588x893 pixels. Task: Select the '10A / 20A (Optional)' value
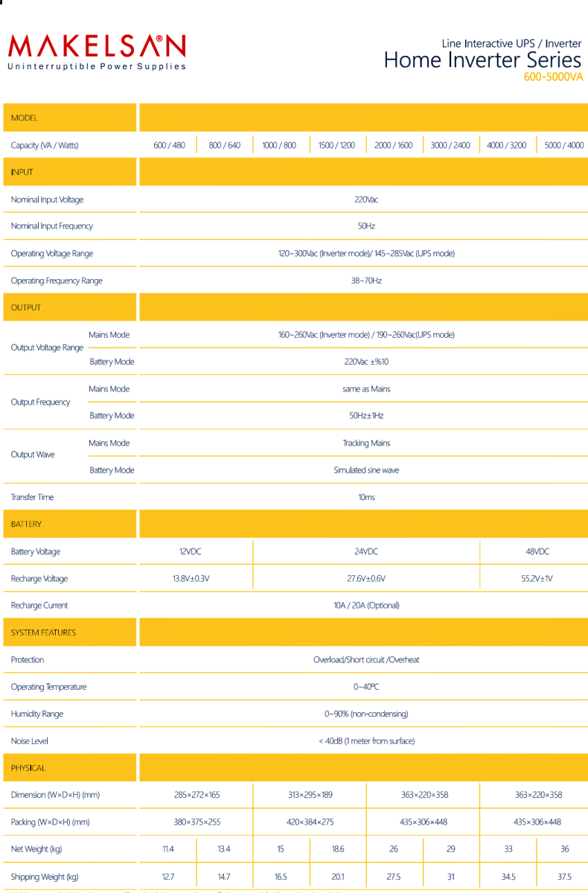point(366,606)
